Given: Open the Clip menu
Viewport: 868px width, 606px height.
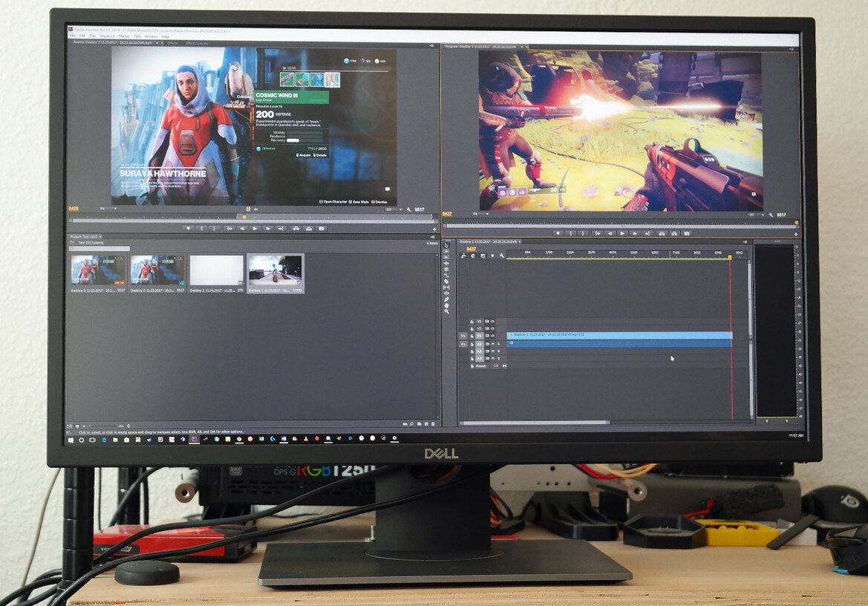Looking at the screenshot, I should pyautogui.click(x=93, y=36).
